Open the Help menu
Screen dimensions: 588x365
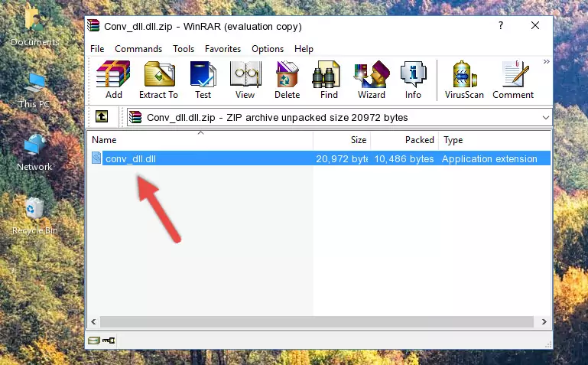(304, 49)
